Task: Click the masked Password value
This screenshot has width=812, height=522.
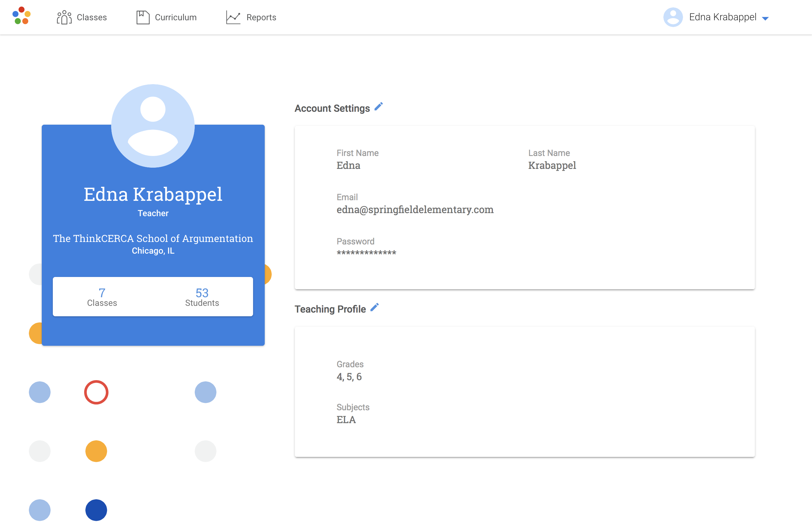Action: [366, 252]
